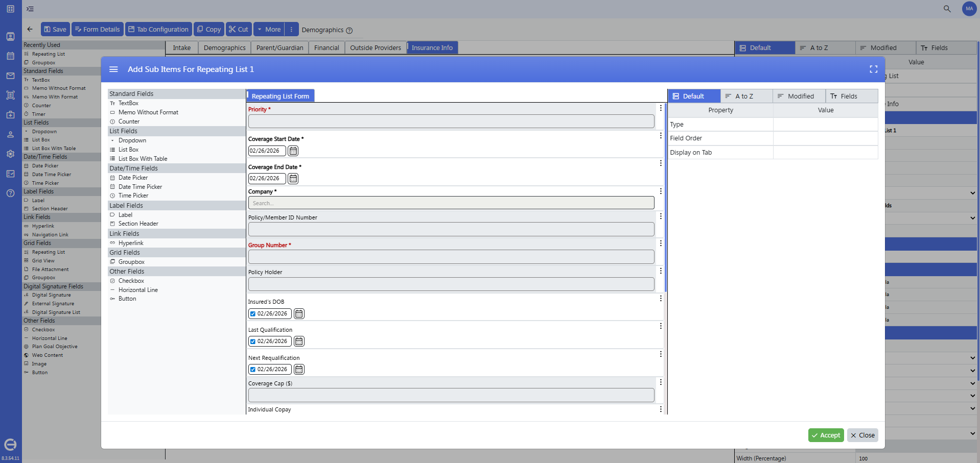Toggle Next Requalification date checkbox
Image resolution: width=980 pixels, height=463 pixels.
[253, 370]
